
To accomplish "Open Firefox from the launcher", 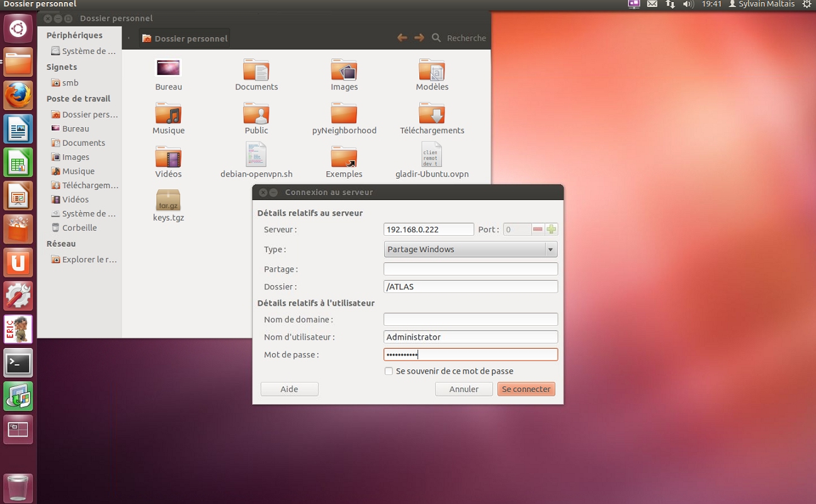I will 18,96.
